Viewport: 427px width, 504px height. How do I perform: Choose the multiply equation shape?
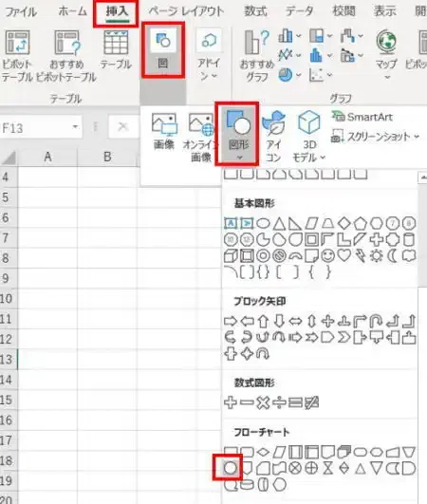(x=263, y=402)
